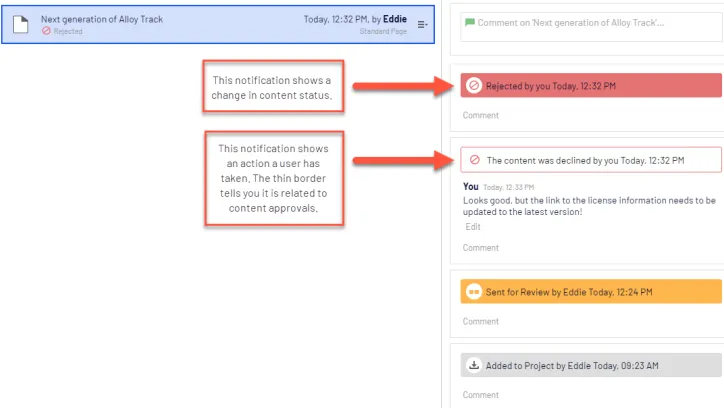Click Comment under Sent for Review
This screenshot has width=724, height=408.
481,321
